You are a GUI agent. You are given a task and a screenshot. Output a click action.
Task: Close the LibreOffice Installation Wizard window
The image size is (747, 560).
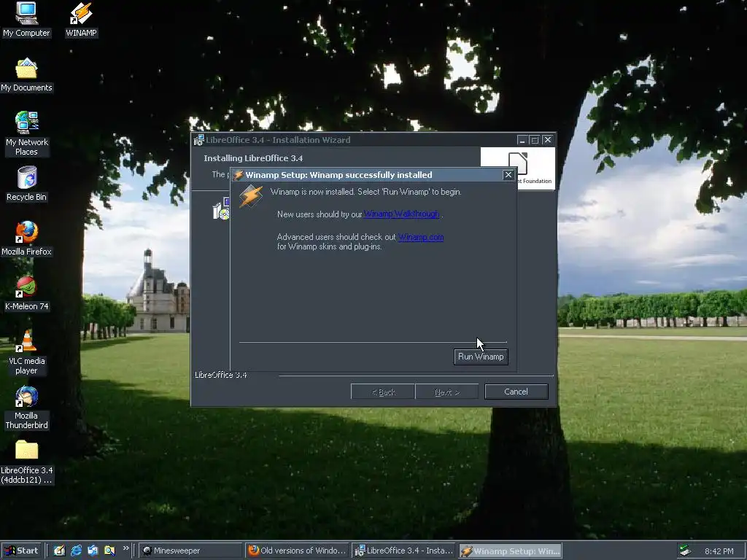548,140
